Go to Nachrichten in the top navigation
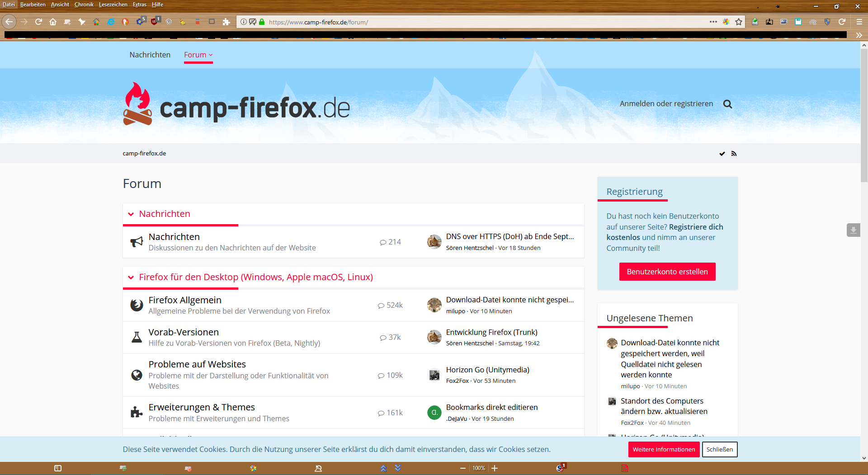The width and height of the screenshot is (868, 475). 150,55
